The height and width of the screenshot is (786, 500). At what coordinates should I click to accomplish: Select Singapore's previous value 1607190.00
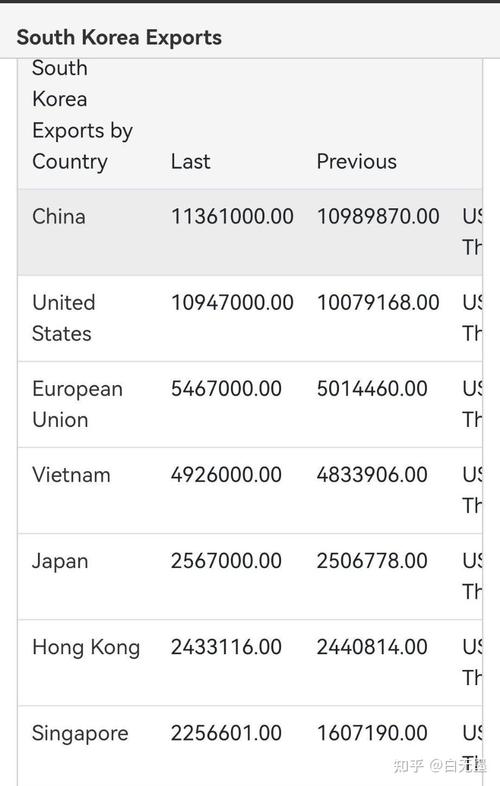pyautogui.click(x=372, y=733)
